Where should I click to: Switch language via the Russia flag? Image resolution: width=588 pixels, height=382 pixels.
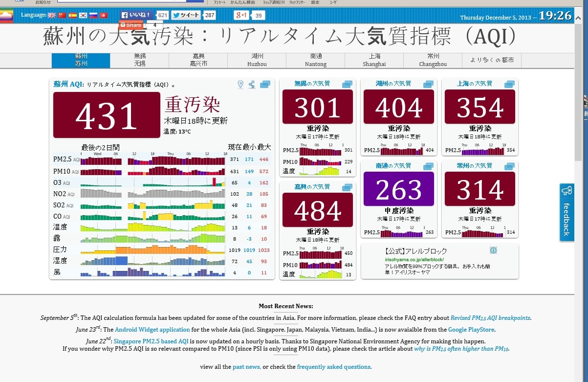(93, 15)
